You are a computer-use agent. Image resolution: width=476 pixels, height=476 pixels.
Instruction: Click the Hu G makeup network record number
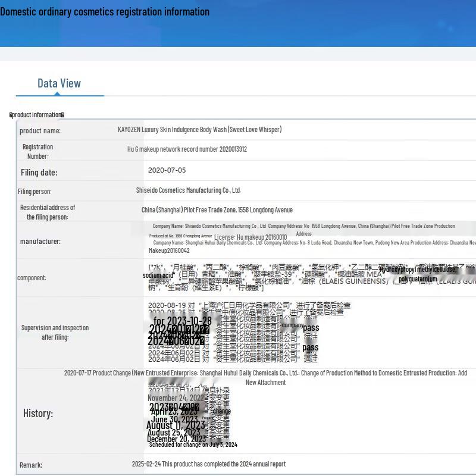coord(187,149)
